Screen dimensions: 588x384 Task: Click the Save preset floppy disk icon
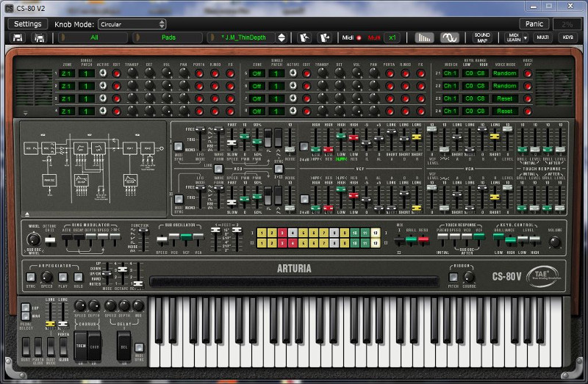coord(18,37)
